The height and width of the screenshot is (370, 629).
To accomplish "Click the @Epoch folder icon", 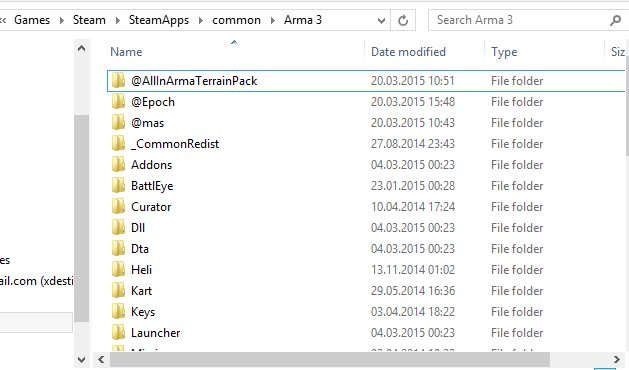I will [118, 102].
